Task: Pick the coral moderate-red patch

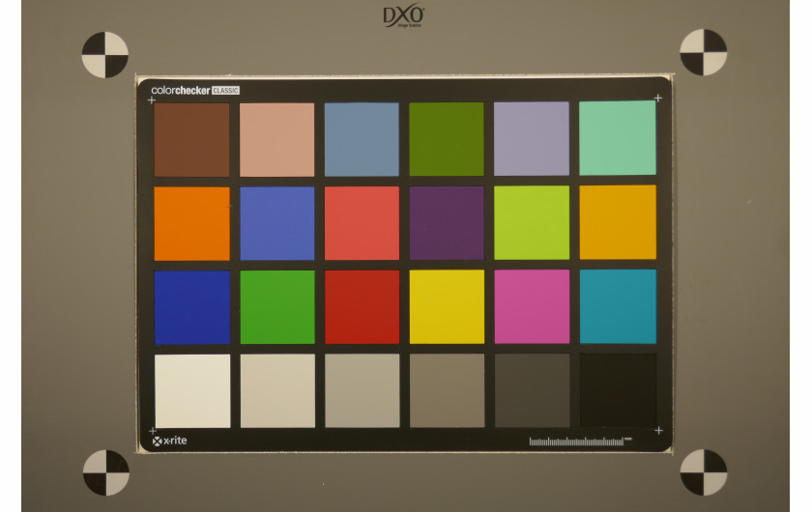Action: click(362, 223)
